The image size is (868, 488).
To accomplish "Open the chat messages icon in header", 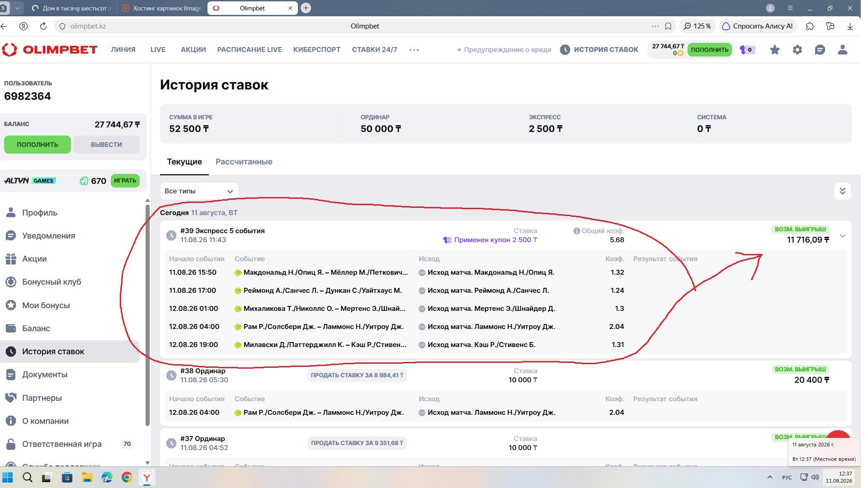I will tap(820, 50).
